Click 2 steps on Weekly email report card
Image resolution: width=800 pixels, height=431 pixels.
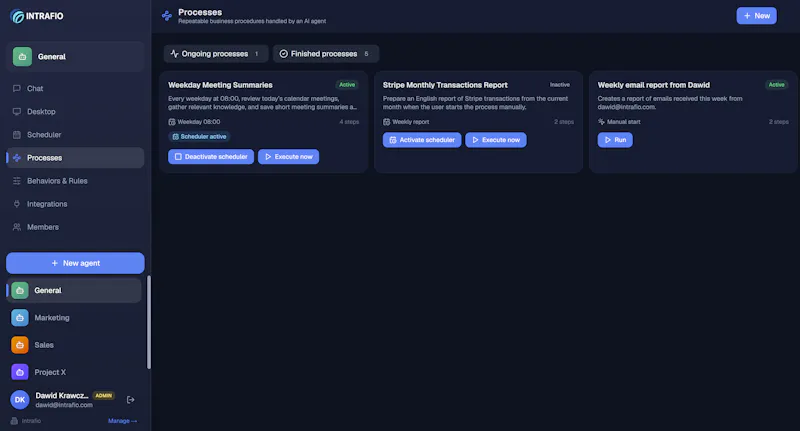pyautogui.click(x=779, y=122)
